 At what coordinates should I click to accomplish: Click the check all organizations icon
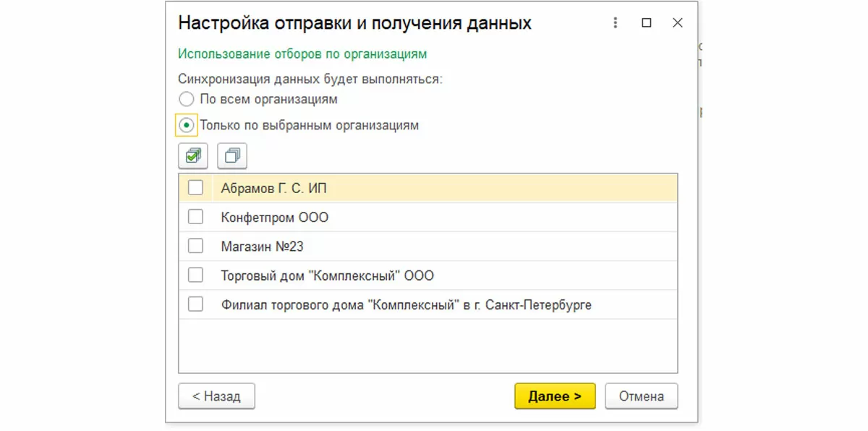tap(192, 155)
